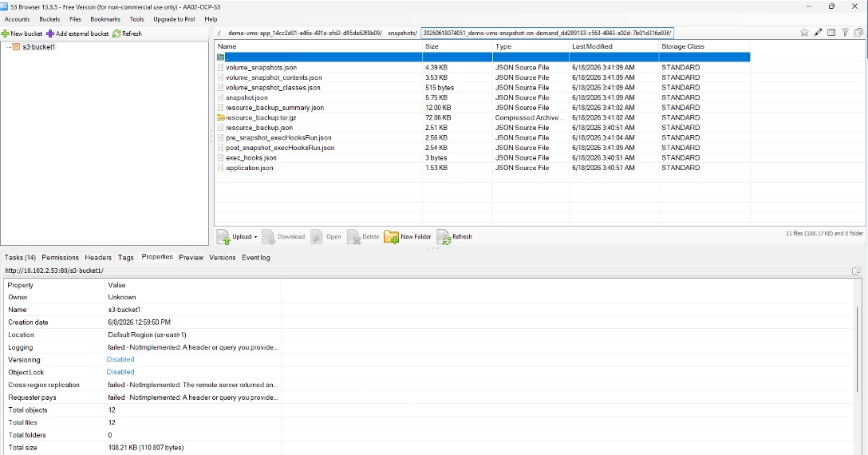Click the copy URL icon at the right of the bucket URL
868x455 pixels.
[856, 271]
